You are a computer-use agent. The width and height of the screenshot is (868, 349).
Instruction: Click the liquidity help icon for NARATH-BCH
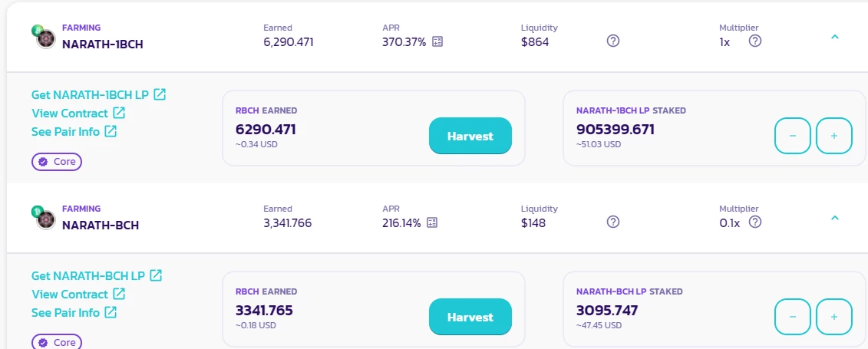[612, 222]
